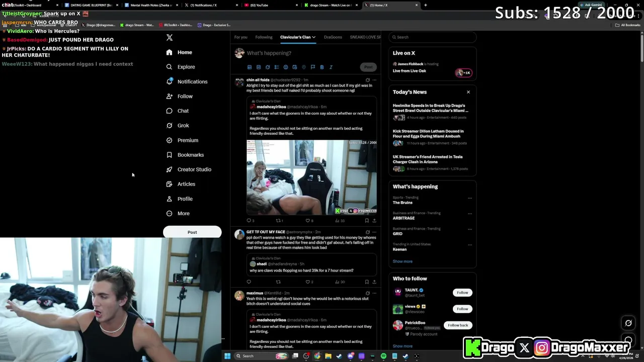Go to Profile page
Viewport: 644px width, 362px height.
179,199
